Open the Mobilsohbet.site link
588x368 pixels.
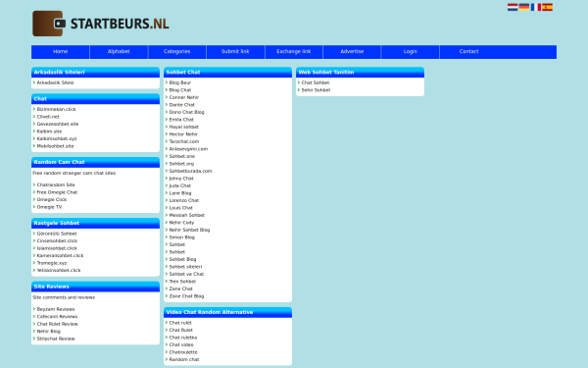(55, 146)
